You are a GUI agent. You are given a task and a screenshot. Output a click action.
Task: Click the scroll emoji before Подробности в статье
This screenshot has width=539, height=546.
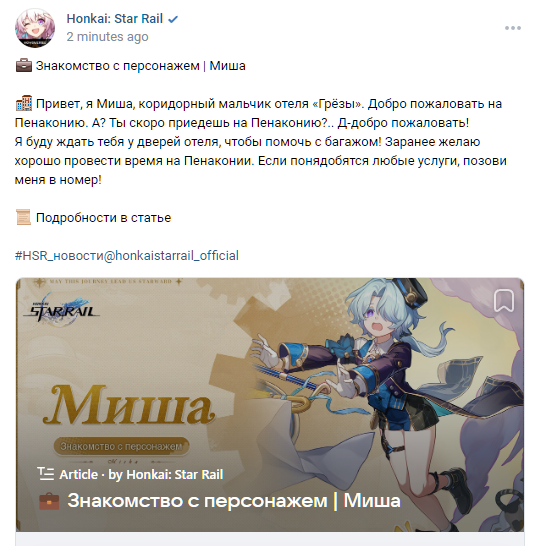pos(24,217)
